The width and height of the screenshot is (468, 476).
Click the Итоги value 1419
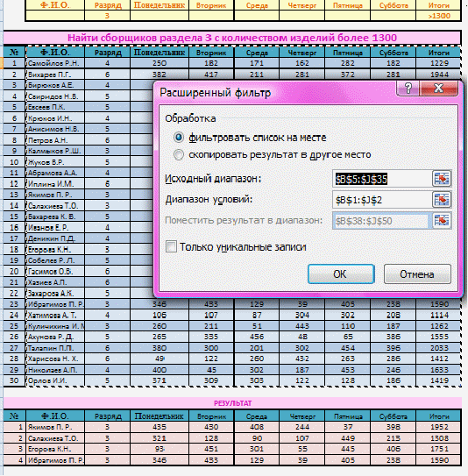coord(438,380)
